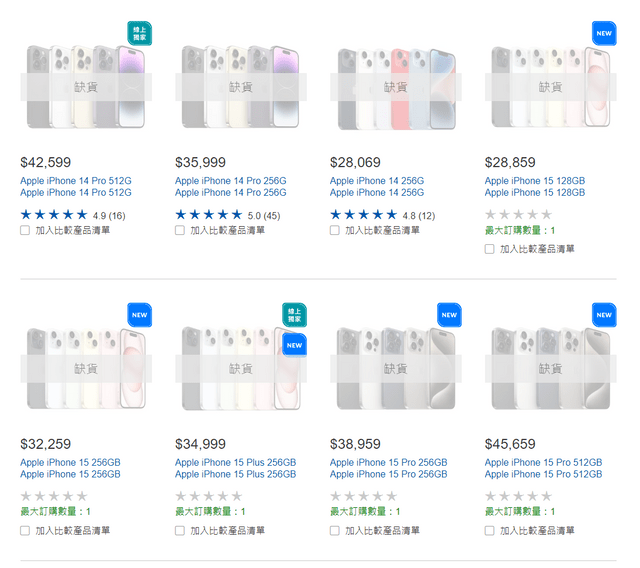This screenshot has height=568, width=640.
Task: Click the NEW badge on iPhone 15 Pro 256GB
Action: (449, 315)
